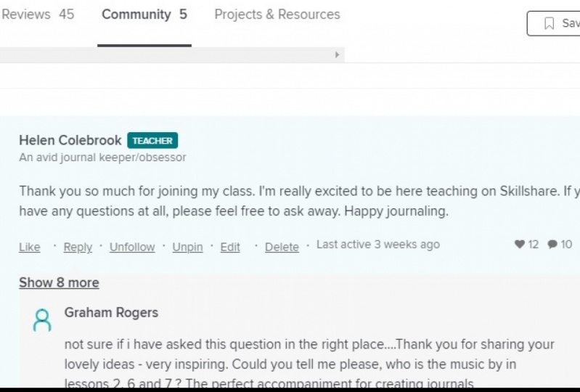
Task: Delete the pinned discussion post
Action: (x=282, y=247)
